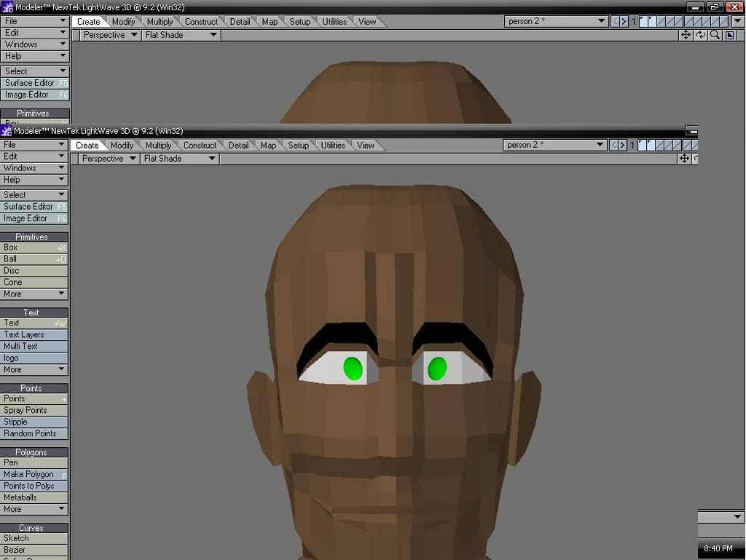Open Perspective view dropdown in back window
746x560 pixels.
coord(110,35)
